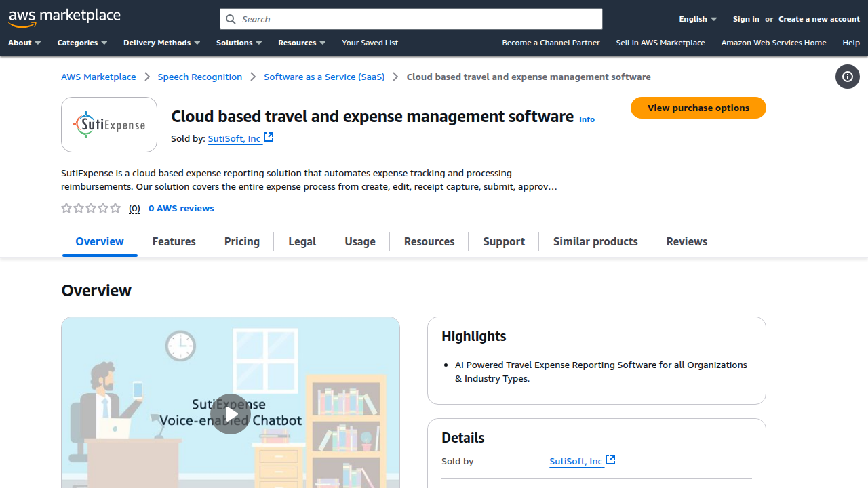Click the AWS Marketplace logo
The image size is (868, 488).
[x=64, y=18]
